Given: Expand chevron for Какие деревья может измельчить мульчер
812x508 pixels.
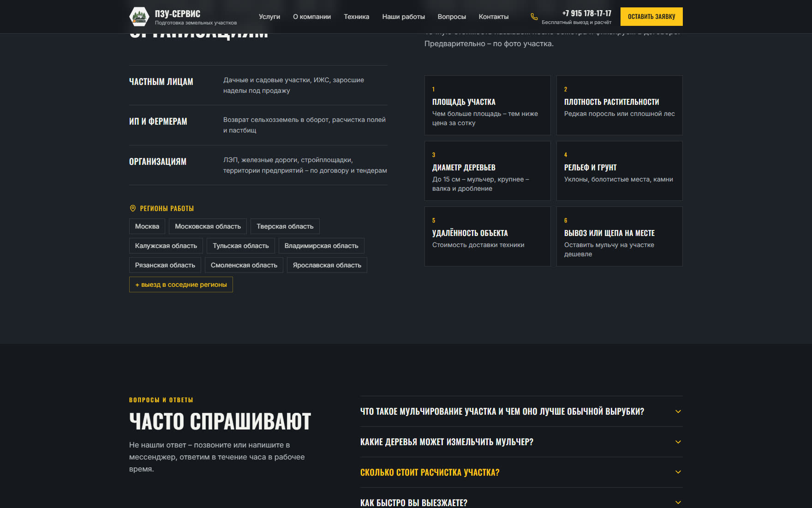Looking at the screenshot, I should click(x=678, y=442).
